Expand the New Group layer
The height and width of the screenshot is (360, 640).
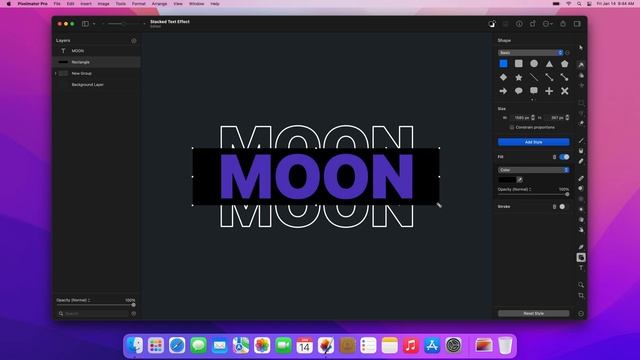coord(56,73)
